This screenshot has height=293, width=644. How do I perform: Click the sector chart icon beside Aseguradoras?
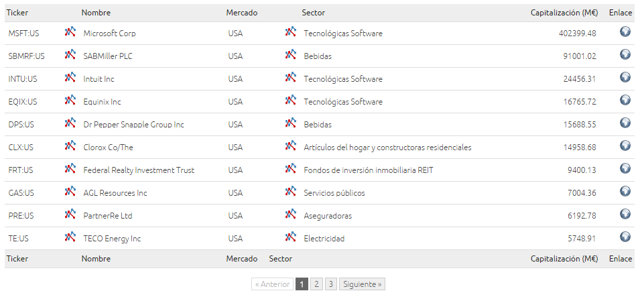coord(291,214)
